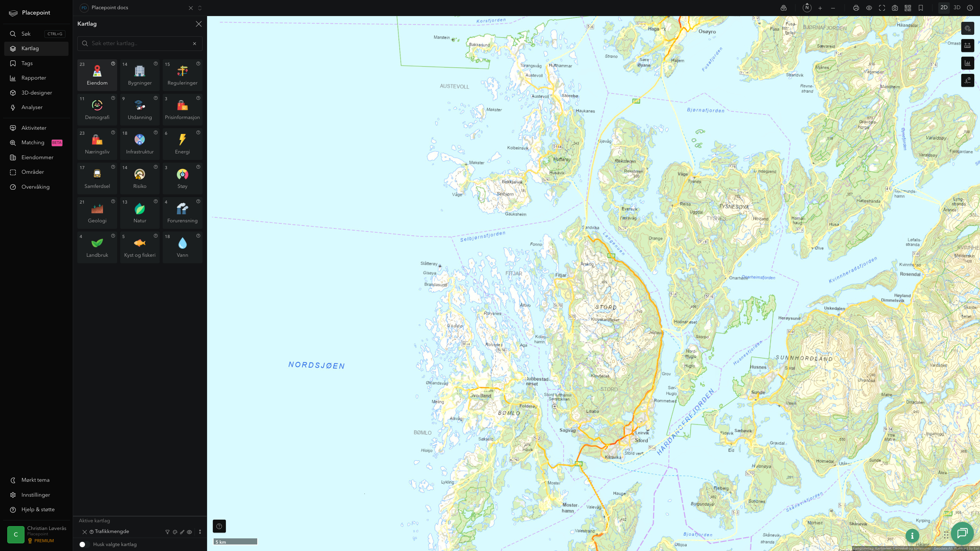Toggle Husk valgte kartlag switch
The width and height of the screenshot is (980, 551).
pyautogui.click(x=84, y=544)
